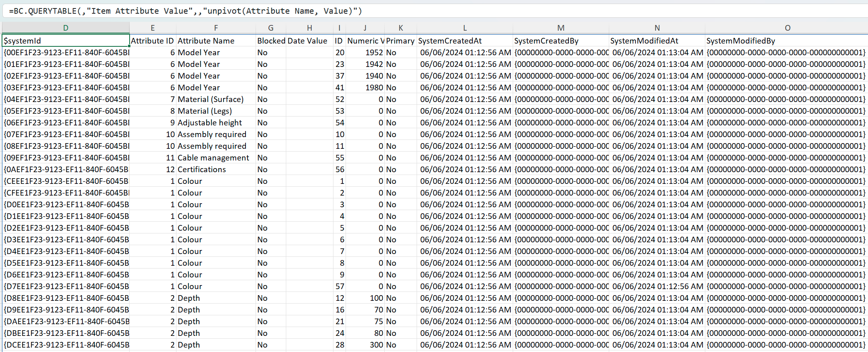The image size is (868, 352).
Task: Select column G header
Action: pos(271,28)
